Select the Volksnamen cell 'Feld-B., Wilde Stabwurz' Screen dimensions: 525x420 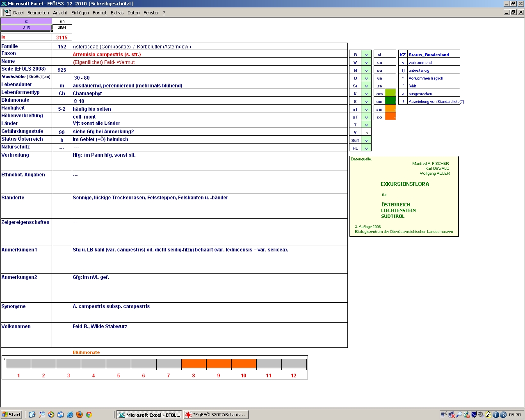click(x=210, y=335)
